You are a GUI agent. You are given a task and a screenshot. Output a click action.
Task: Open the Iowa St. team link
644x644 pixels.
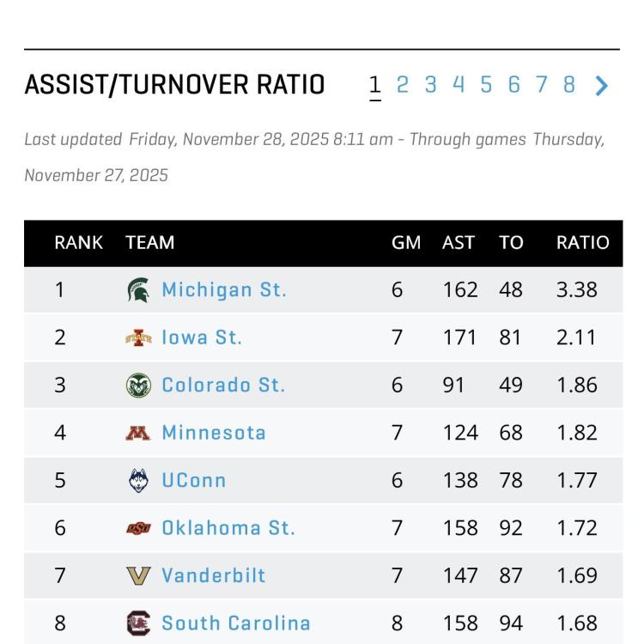coord(202,337)
